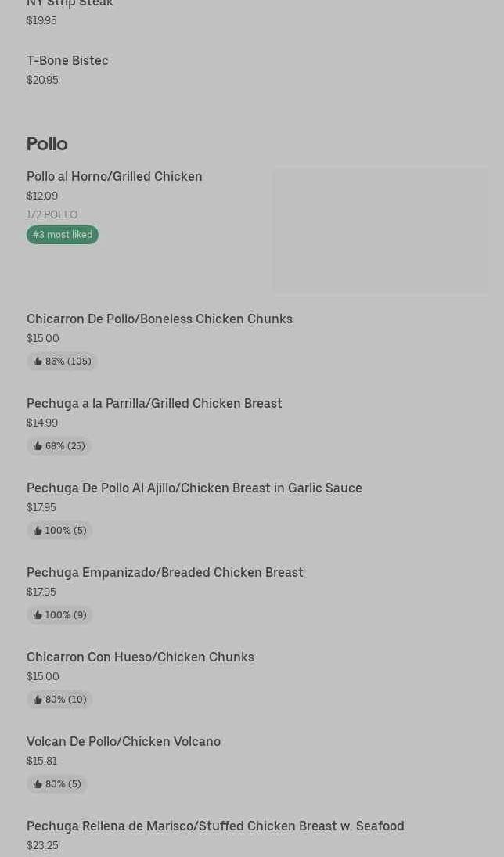Select Chicarron De Pollo/Boneless Chicken Chunks
Screen dimensions: 504x857
point(160,319)
